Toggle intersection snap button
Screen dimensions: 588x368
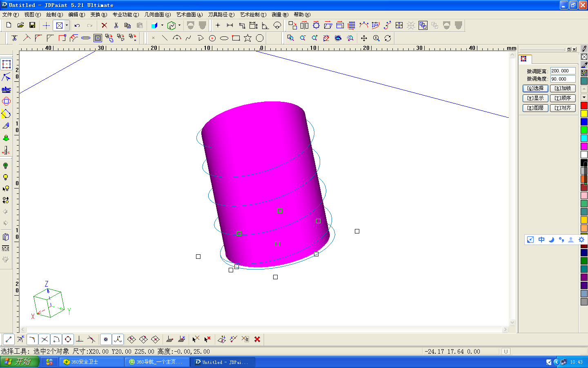coord(45,339)
